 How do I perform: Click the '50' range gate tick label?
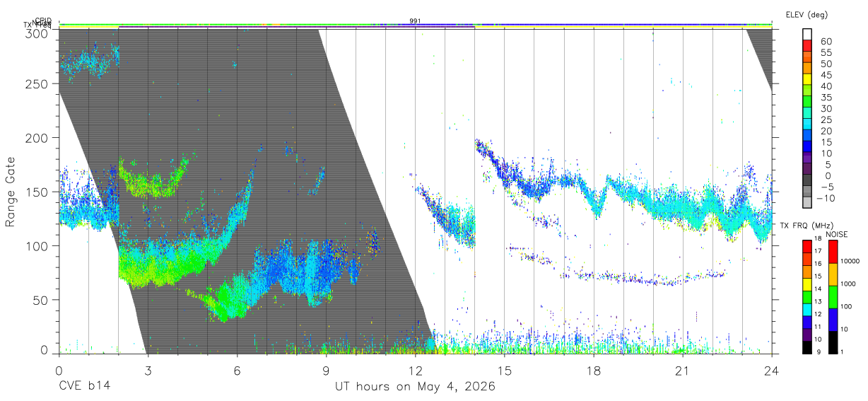click(40, 299)
